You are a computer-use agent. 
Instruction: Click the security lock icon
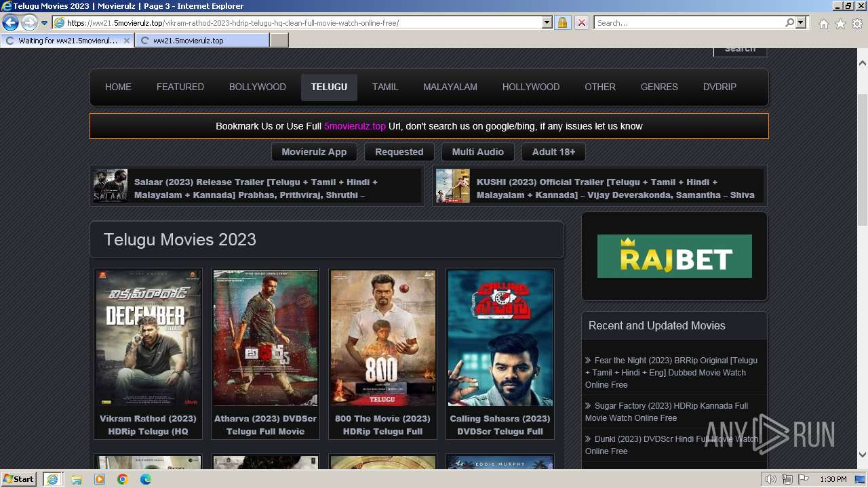pyautogui.click(x=562, y=22)
